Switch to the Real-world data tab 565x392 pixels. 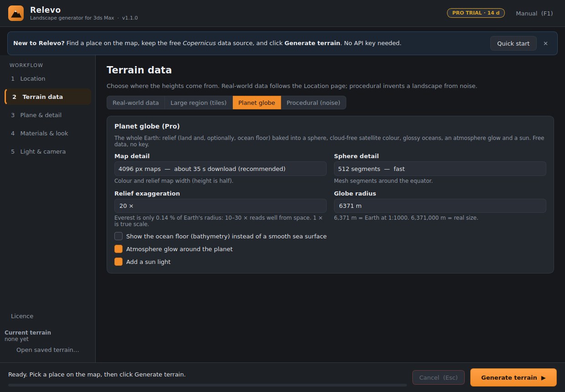136,103
